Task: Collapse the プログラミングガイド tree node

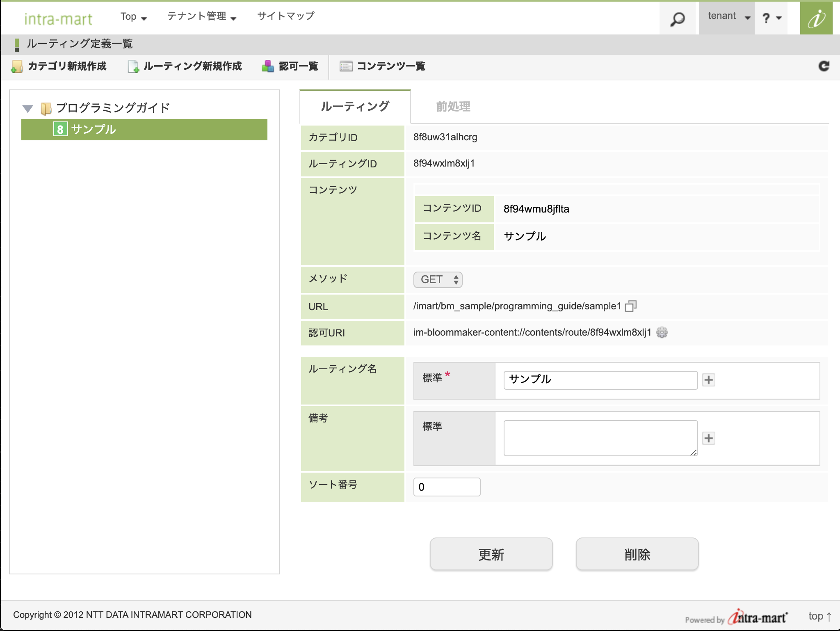Action: 27,109
